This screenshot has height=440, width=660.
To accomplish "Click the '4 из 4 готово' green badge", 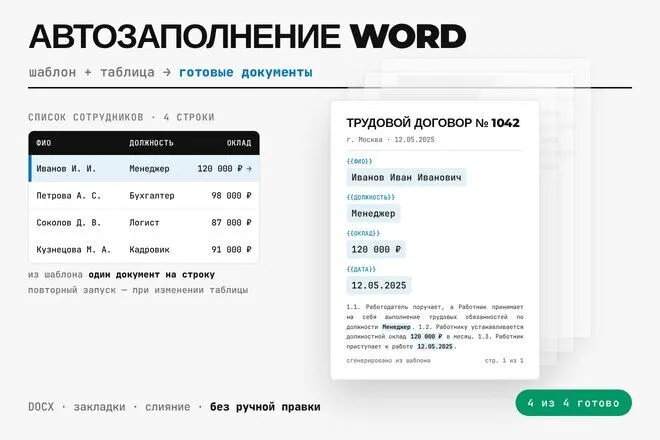I will [x=573, y=403].
